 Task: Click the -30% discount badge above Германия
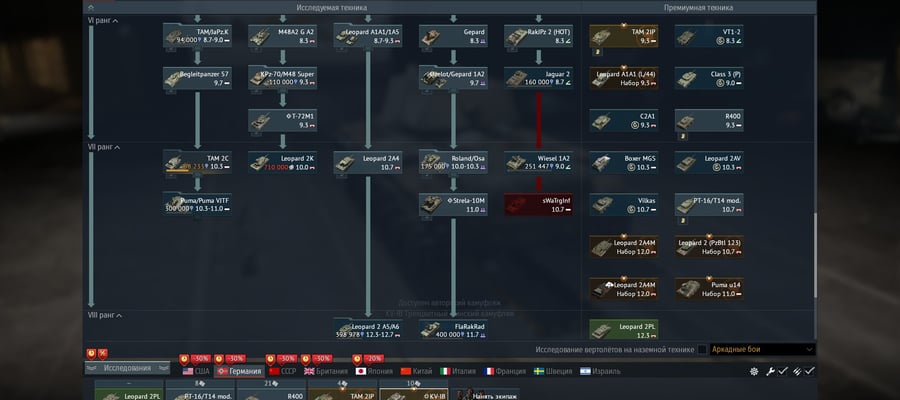(235, 359)
